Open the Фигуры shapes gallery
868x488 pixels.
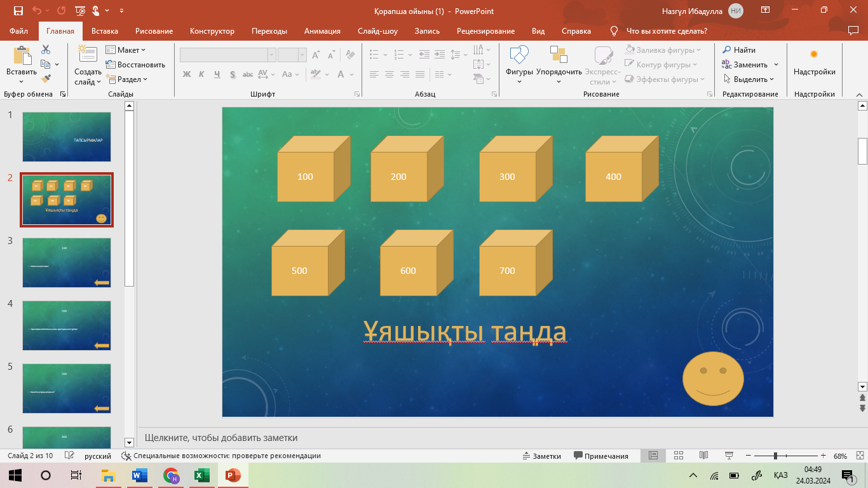(x=519, y=64)
